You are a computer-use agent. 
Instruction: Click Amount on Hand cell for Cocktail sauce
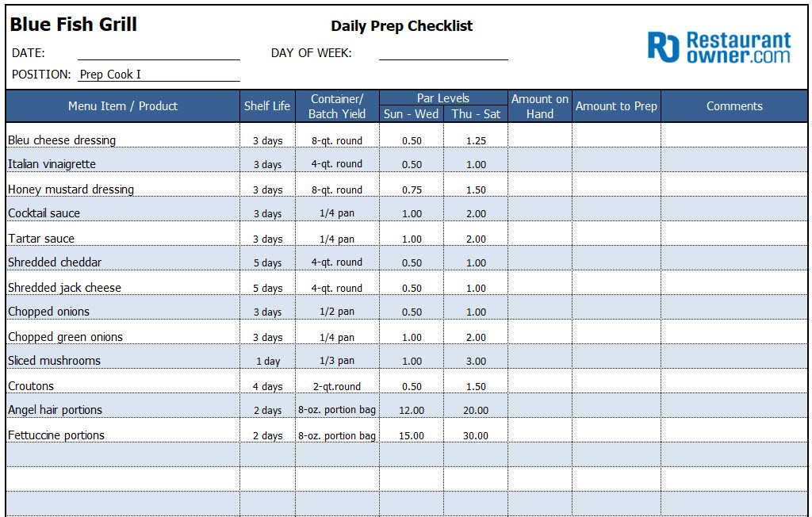pyautogui.click(x=539, y=209)
